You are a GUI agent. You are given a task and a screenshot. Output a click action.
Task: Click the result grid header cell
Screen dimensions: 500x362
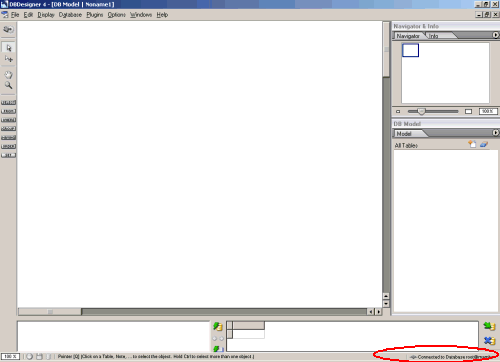[x=249, y=325]
